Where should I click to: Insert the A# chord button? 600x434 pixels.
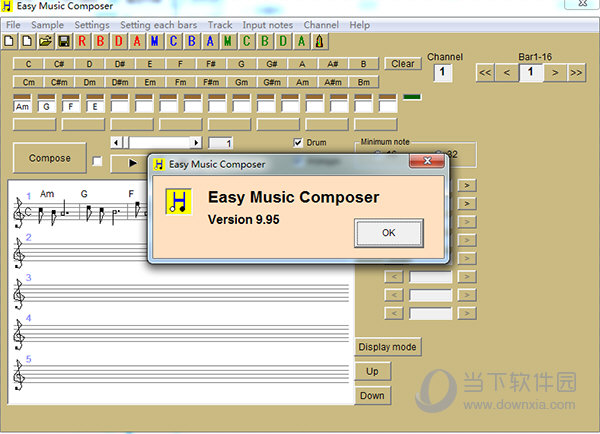(333, 64)
